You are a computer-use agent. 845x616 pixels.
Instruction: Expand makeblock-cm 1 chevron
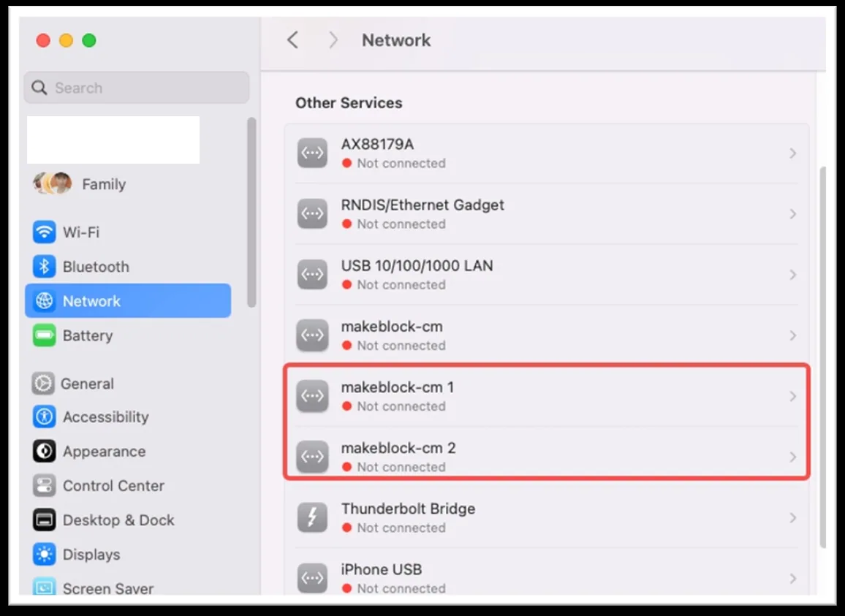click(792, 396)
